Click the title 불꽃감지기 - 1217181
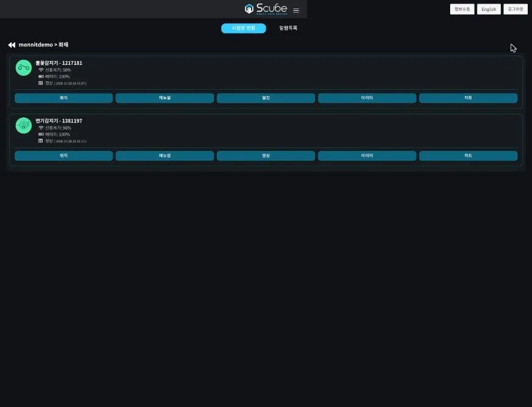 point(59,63)
